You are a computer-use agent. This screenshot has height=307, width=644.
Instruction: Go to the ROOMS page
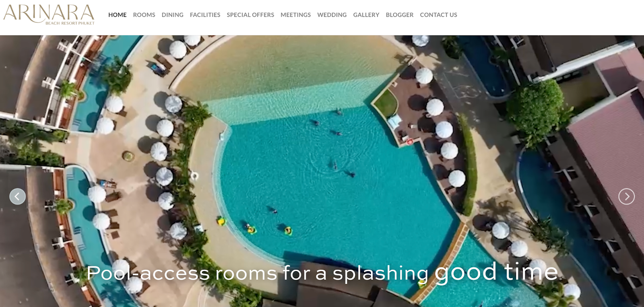pyautogui.click(x=144, y=15)
